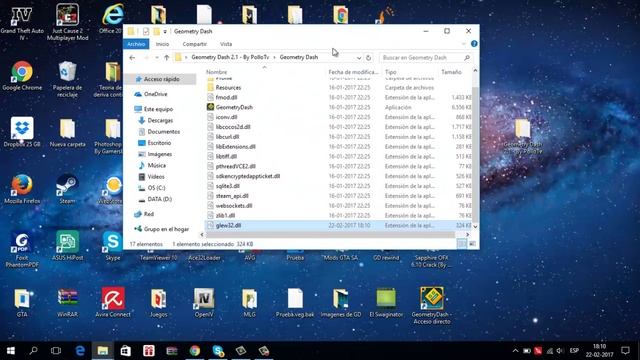Open Dropbox 25 GB desktop icon
Viewport: 640px width, 360px height.
[x=22, y=132]
